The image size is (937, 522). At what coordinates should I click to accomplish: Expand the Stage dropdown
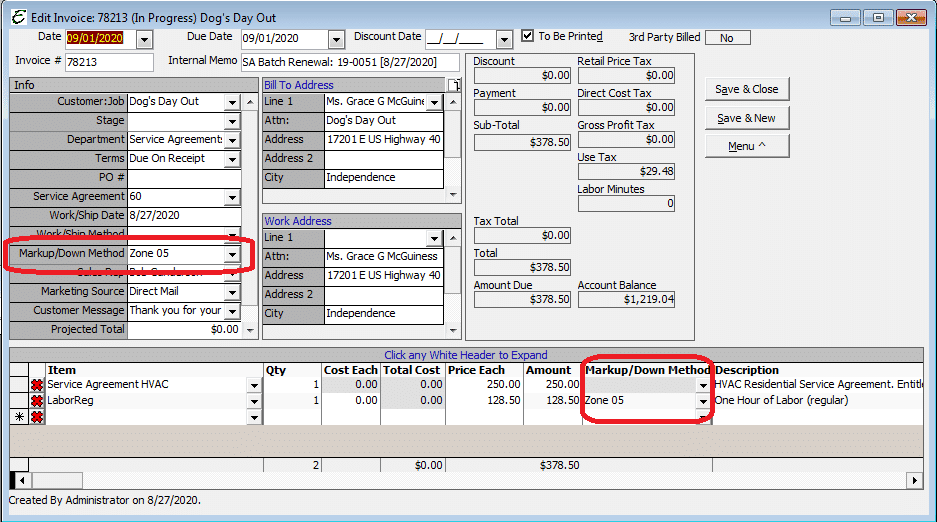point(232,122)
